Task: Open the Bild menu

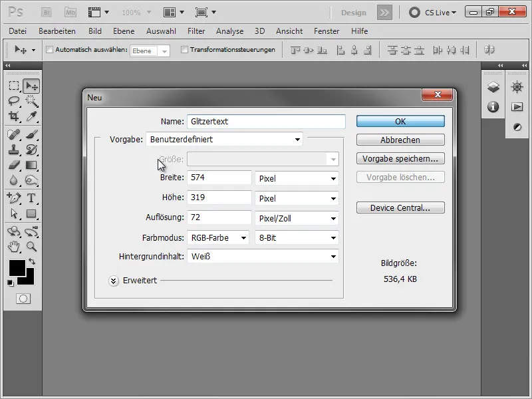Action: [x=95, y=31]
